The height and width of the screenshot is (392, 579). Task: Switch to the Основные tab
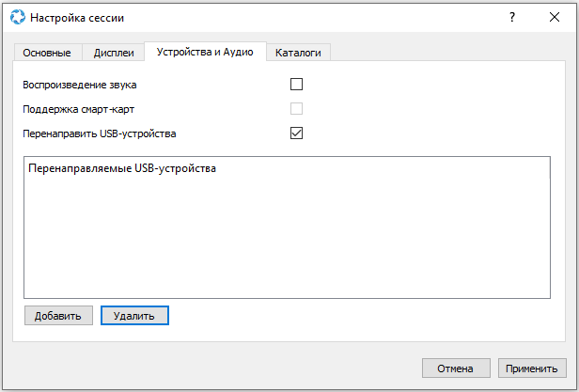(47, 53)
